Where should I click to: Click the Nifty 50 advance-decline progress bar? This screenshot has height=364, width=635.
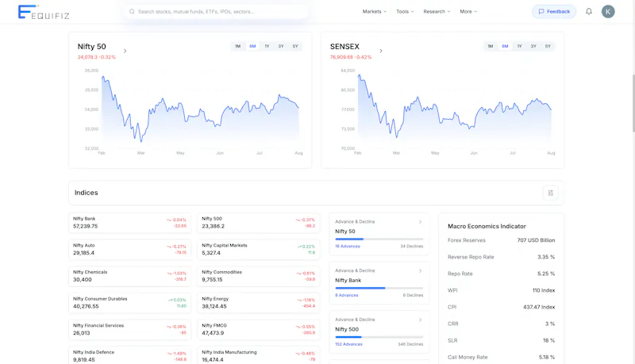(x=379, y=239)
